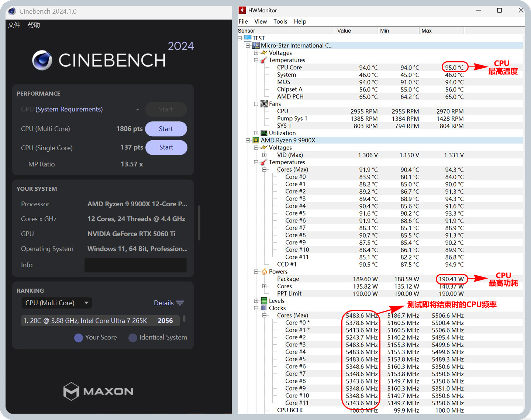The width and height of the screenshot is (531, 420).
Task: Expand the Levels node
Action: (256, 301)
